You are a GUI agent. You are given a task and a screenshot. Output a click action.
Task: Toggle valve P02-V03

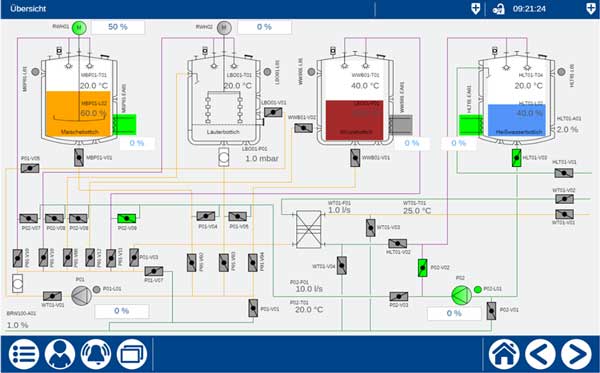(x=399, y=296)
